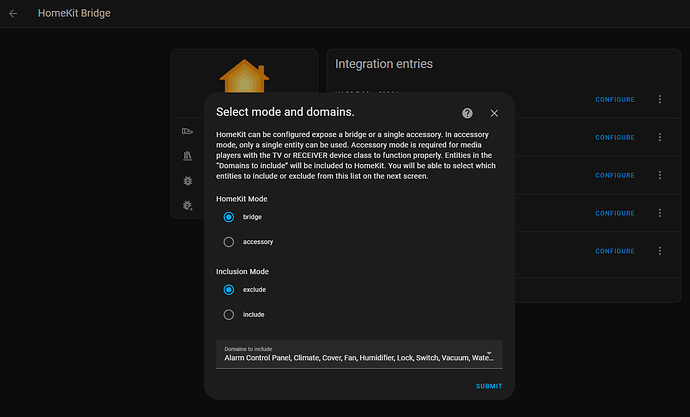Click CONFIGURE on the fourth integration entry
Image resolution: width=690 pixels, height=417 pixels.
pos(615,213)
